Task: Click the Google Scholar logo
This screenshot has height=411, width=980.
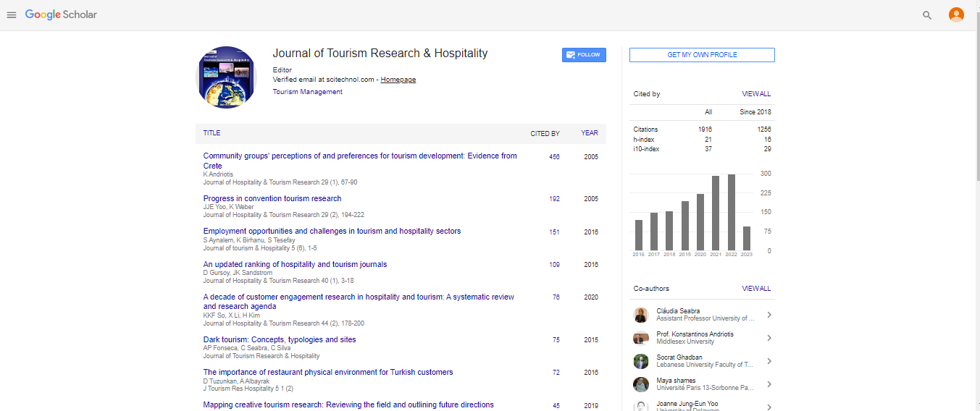Action: point(61,14)
